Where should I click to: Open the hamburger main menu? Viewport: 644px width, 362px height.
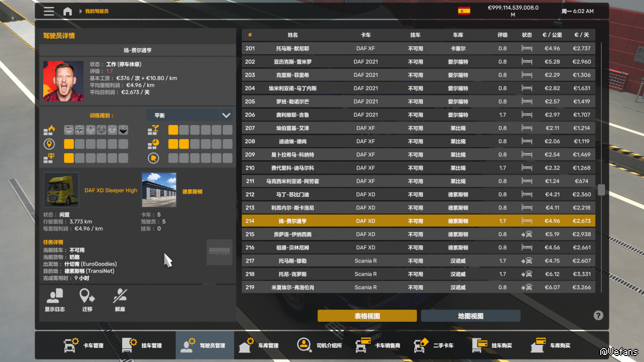coord(49,11)
